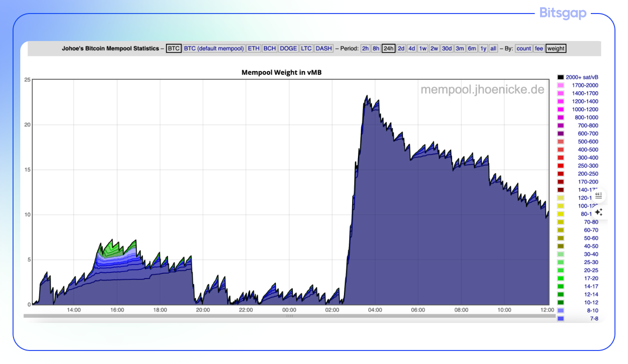Click the 300-400 legend swatch
628x364 pixels.
[561, 157]
